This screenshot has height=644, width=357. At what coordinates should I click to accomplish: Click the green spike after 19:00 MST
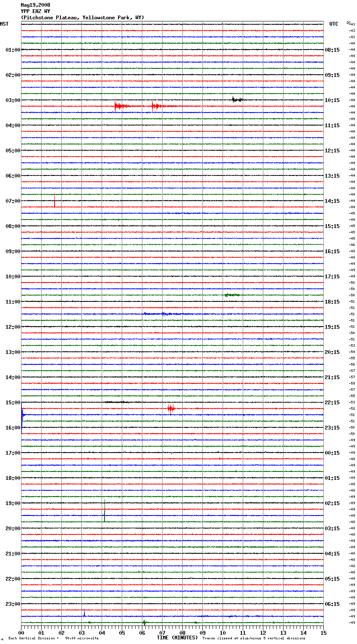[105, 511]
